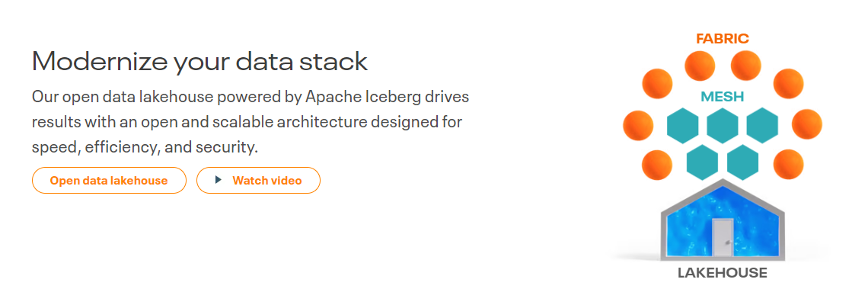This screenshot has height=305, width=868.
Task: Click the lowest orange sphere on the right side
Action: (788, 164)
